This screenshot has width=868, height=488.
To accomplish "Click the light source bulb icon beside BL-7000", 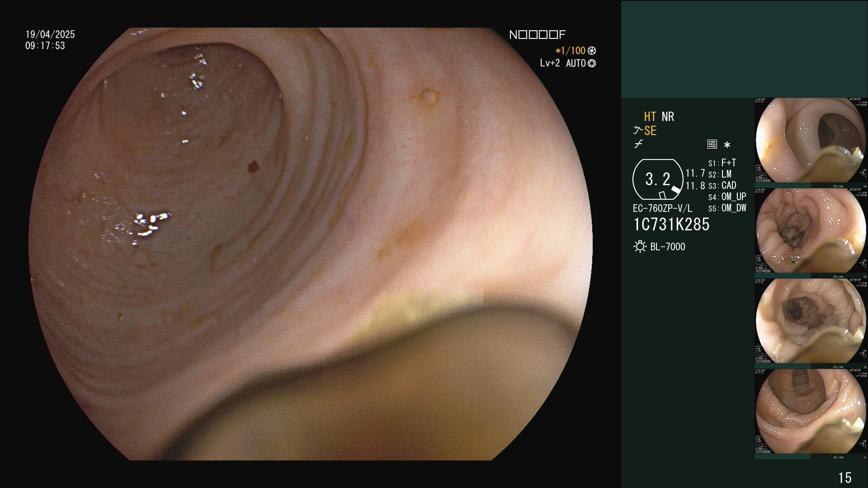I will [640, 247].
